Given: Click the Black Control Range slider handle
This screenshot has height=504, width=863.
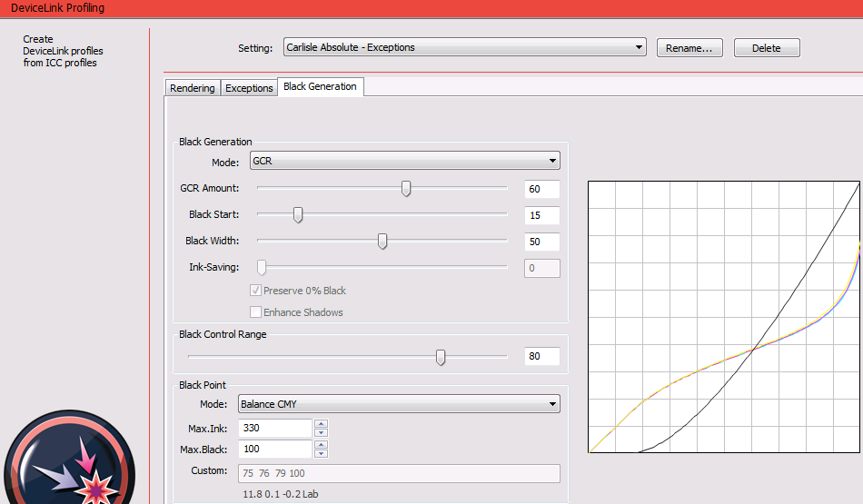Looking at the screenshot, I should 441,357.
